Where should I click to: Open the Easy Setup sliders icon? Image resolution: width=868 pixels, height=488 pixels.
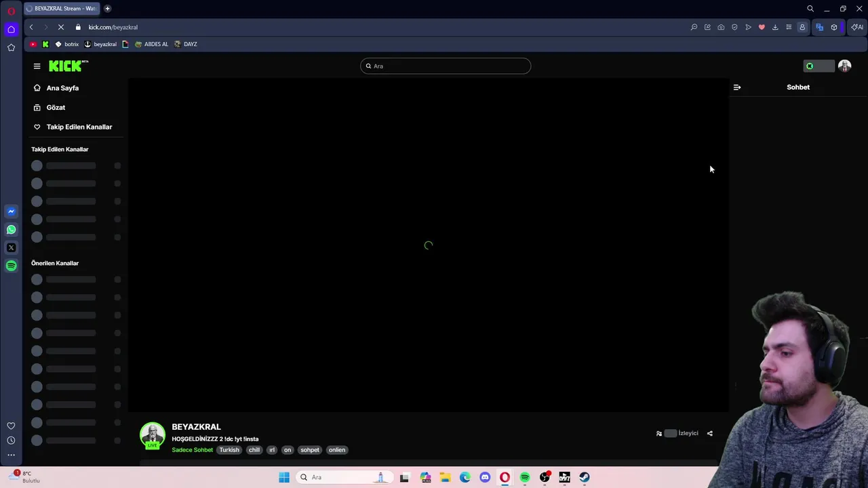click(x=789, y=27)
